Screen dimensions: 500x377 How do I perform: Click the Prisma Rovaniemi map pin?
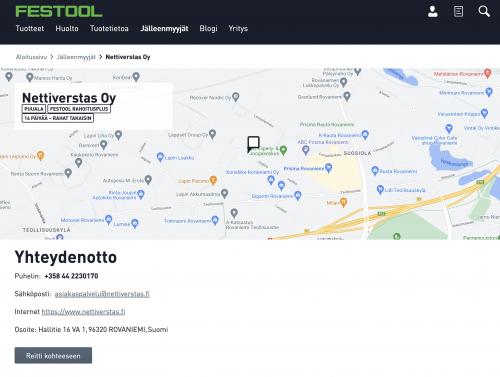point(329,168)
